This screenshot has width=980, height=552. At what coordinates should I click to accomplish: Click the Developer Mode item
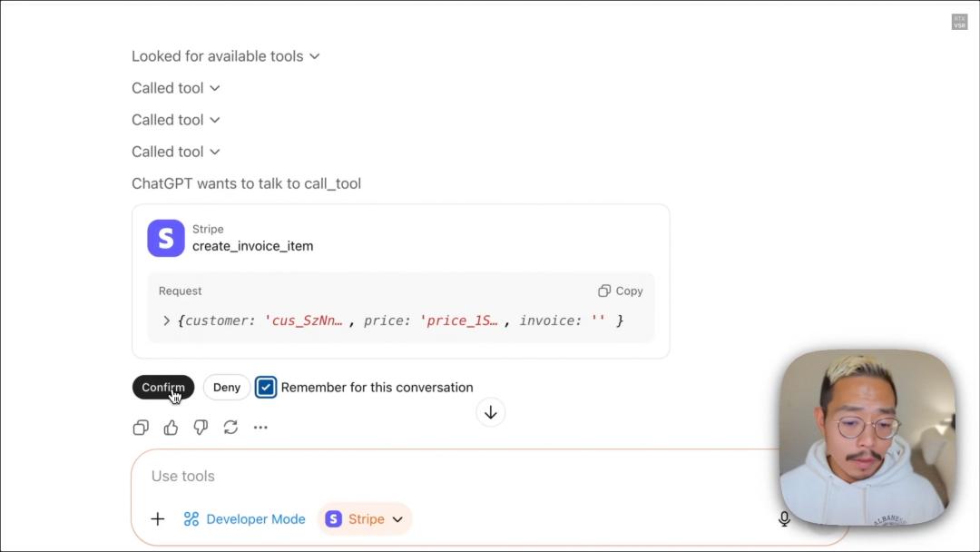pos(245,519)
